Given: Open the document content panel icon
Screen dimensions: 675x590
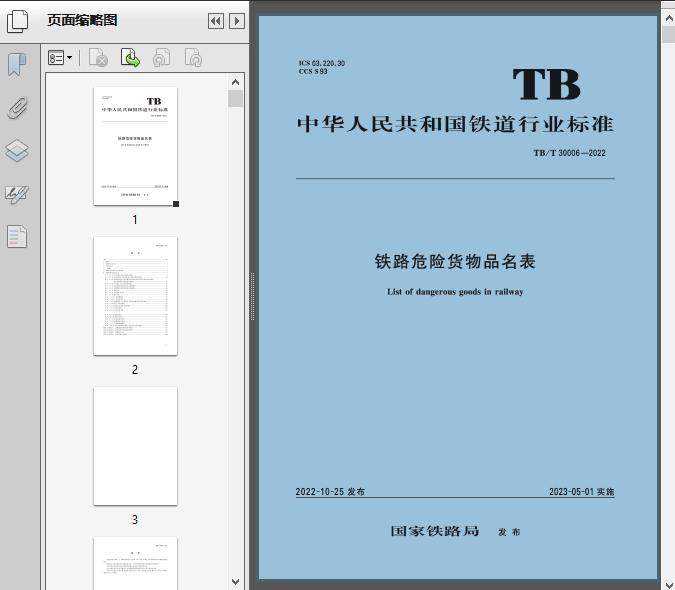Looking at the screenshot, I should pos(17,237).
